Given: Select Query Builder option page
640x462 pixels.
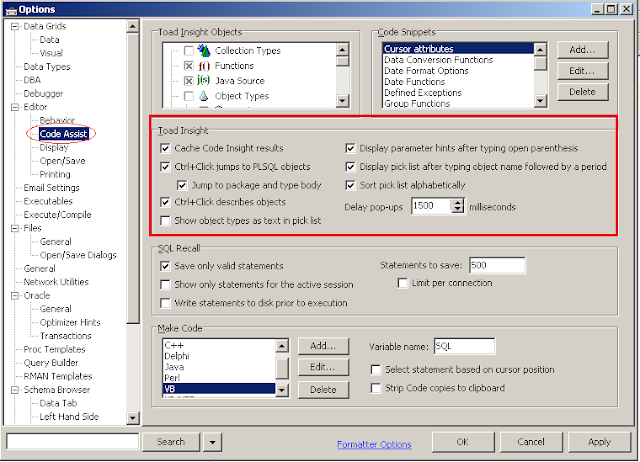Looking at the screenshot, I should coord(51,363).
